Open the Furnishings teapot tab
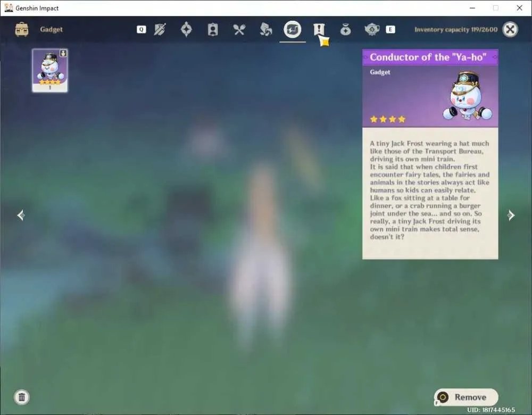The height and width of the screenshot is (415, 532). 372,29
